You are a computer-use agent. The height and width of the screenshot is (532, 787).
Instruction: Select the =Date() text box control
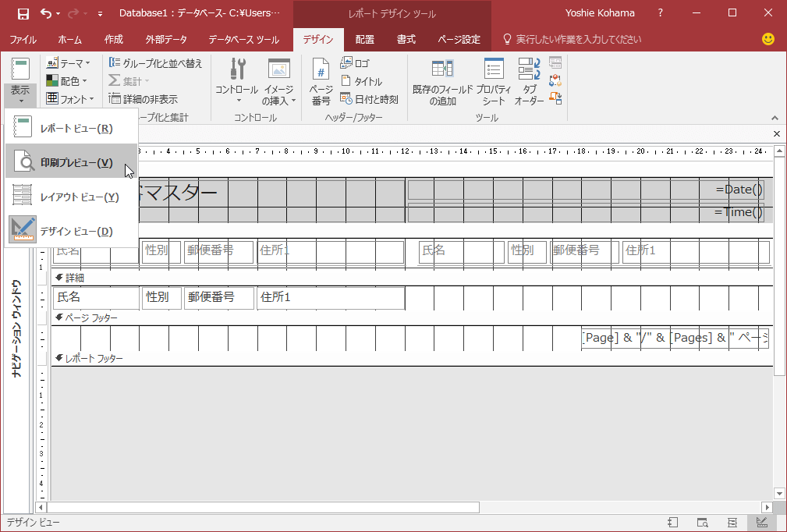click(x=587, y=190)
